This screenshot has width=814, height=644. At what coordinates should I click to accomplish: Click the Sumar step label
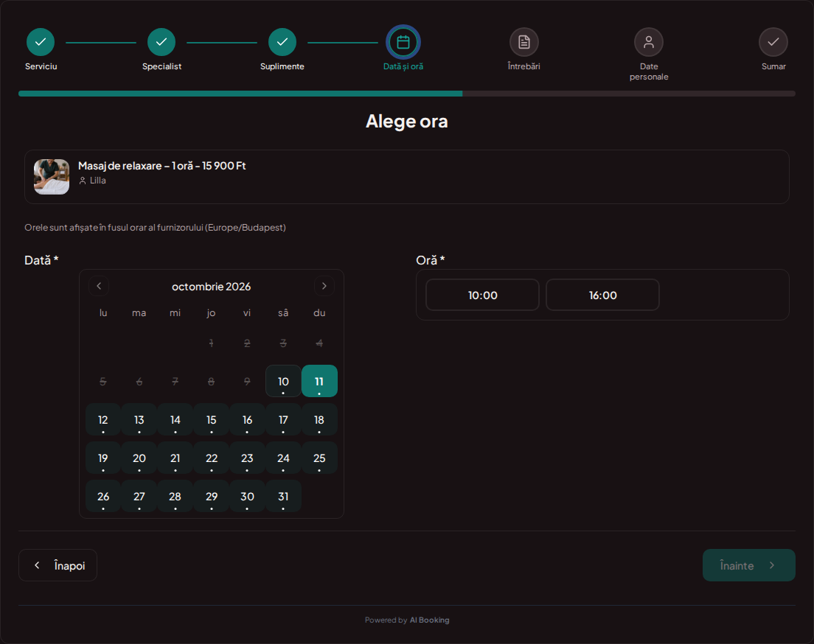point(773,66)
